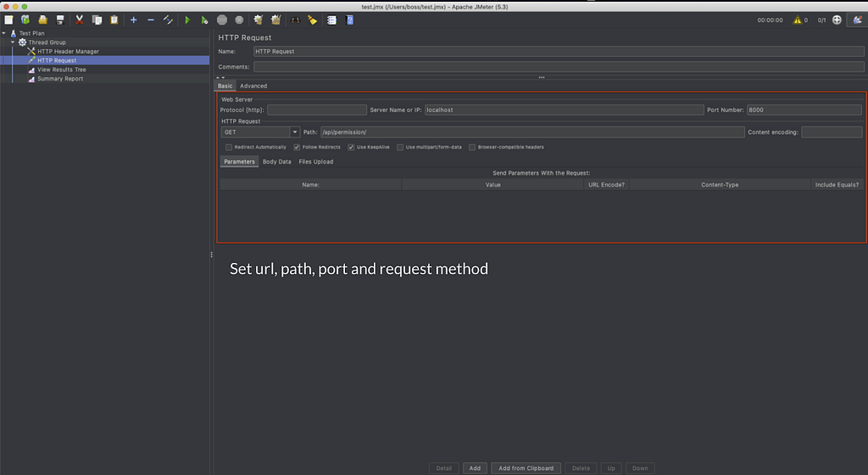Click the Server Name or IP field
The height and width of the screenshot is (475, 868).
(564, 110)
